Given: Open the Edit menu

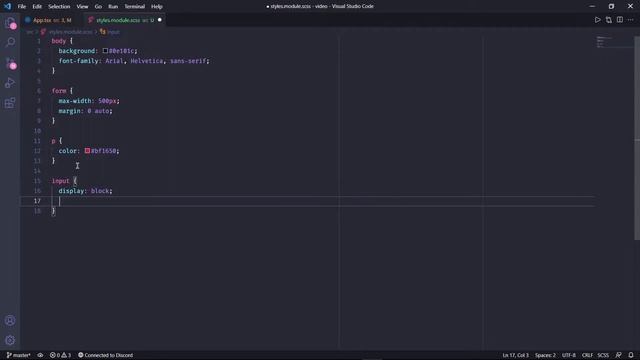Looking at the screenshot, I should pos(37,7).
